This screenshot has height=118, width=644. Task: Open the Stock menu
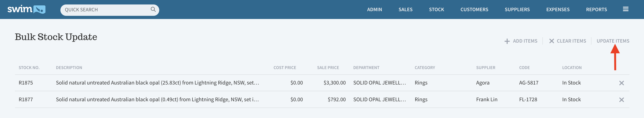pyautogui.click(x=436, y=9)
